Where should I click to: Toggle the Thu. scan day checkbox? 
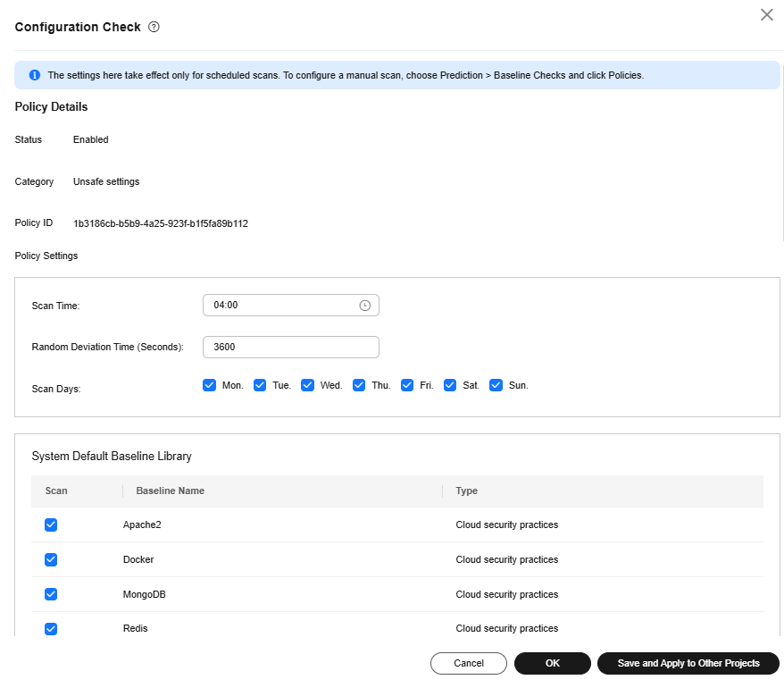[359, 385]
